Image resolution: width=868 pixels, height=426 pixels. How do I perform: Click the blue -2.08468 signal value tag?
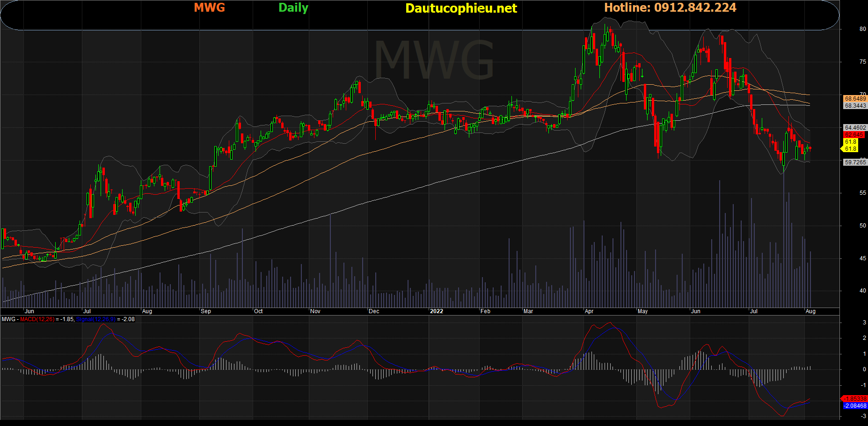855,406
